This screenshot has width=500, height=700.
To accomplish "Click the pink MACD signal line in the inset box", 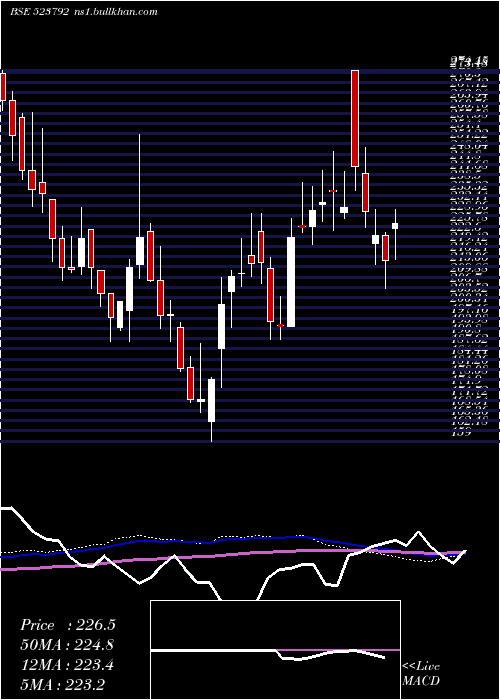I will (x=338, y=650).
